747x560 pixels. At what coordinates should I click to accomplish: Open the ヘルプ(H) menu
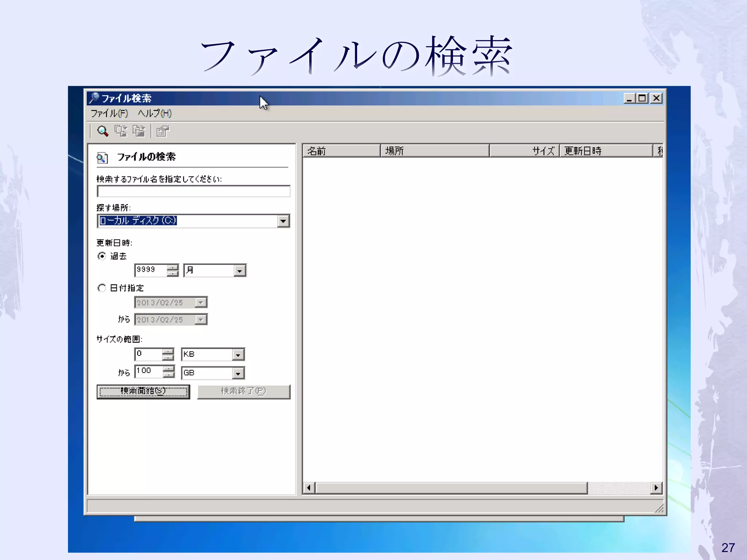(155, 113)
